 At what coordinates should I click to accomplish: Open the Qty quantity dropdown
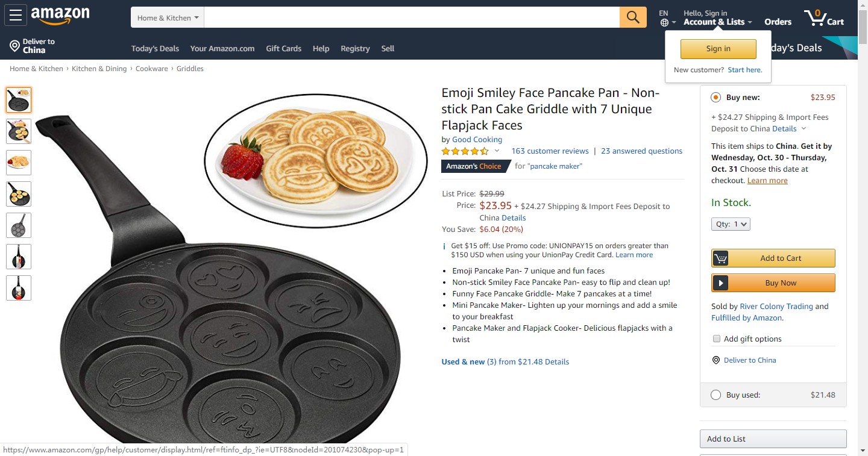click(731, 224)
